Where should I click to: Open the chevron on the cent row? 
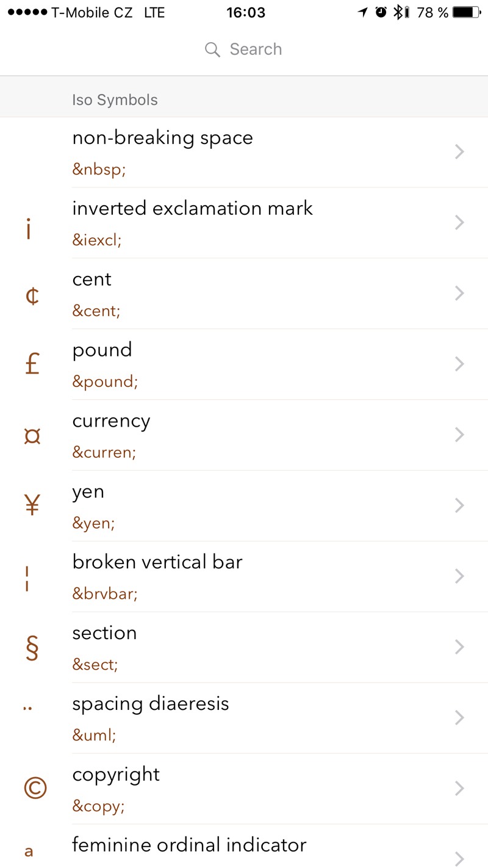[x=460, y=294]
